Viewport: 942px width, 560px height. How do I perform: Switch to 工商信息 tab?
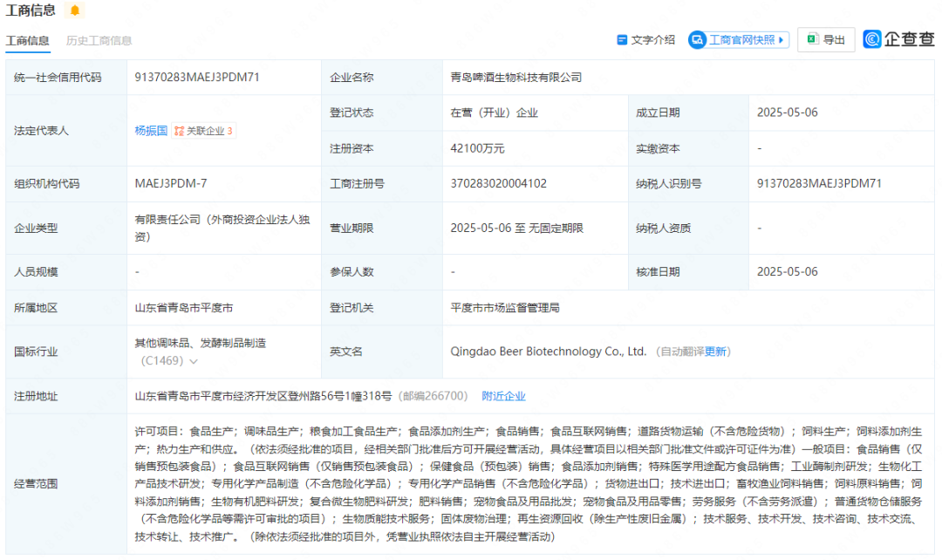point(28,40)
